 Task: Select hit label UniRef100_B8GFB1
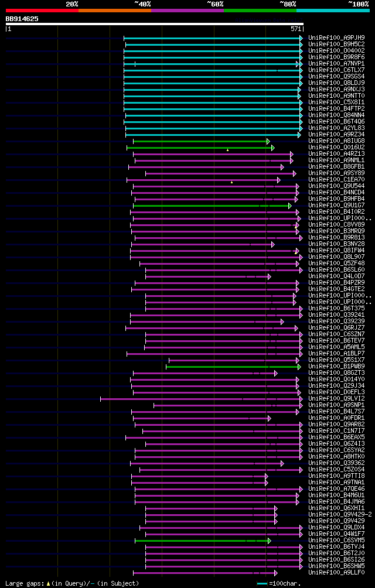pyautogui.click(x=336, y=167)
